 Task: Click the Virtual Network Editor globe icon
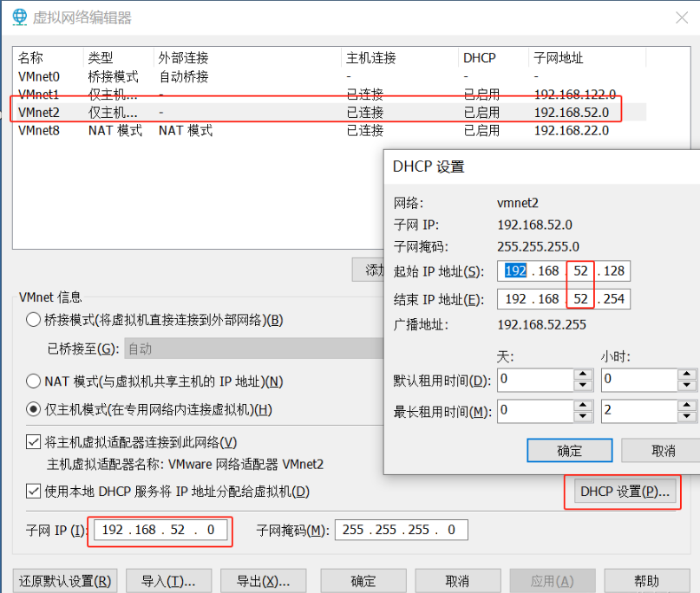click(19, 17)
